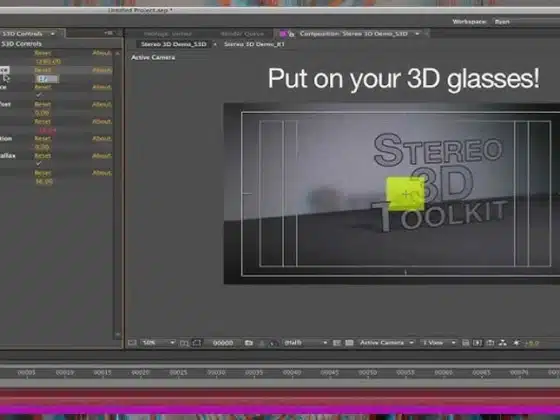Open the 50% magnification dropdown
This screenshot has width=560, height=420.
pyautogui.click(x=158, y=343)
